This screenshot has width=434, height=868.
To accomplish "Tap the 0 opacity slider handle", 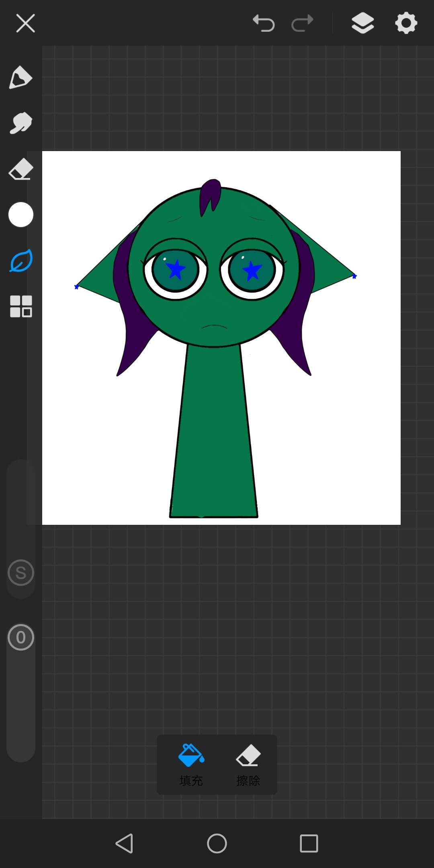I will point(20,637).
